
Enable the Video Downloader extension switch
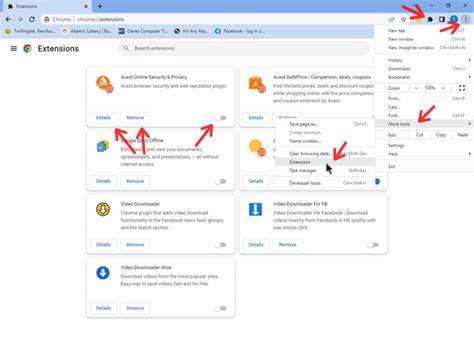click(221, 245)
